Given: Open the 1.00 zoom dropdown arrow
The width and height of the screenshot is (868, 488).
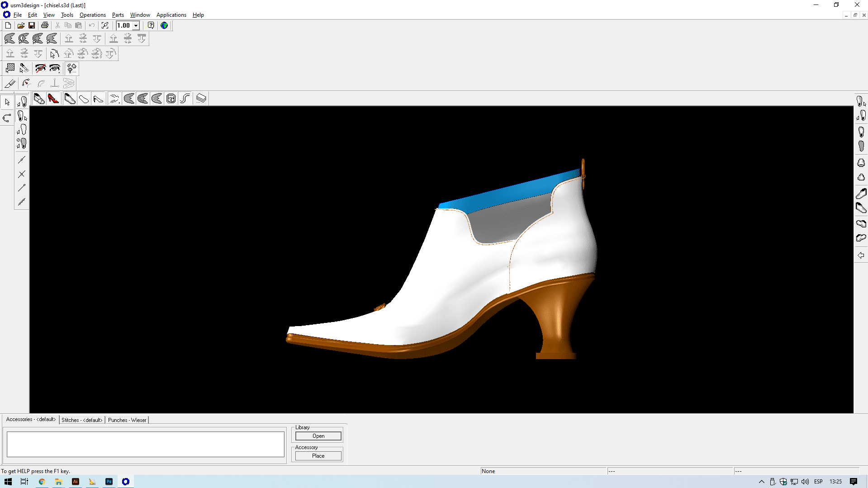Looking at the screenshot, I should click(x=136, y=26).
